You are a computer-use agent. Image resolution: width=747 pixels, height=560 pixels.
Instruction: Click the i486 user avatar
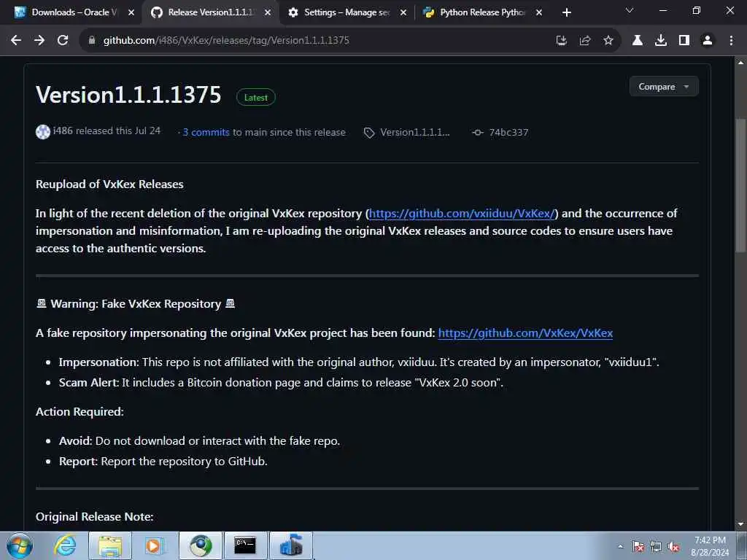(x=43, y=131)
